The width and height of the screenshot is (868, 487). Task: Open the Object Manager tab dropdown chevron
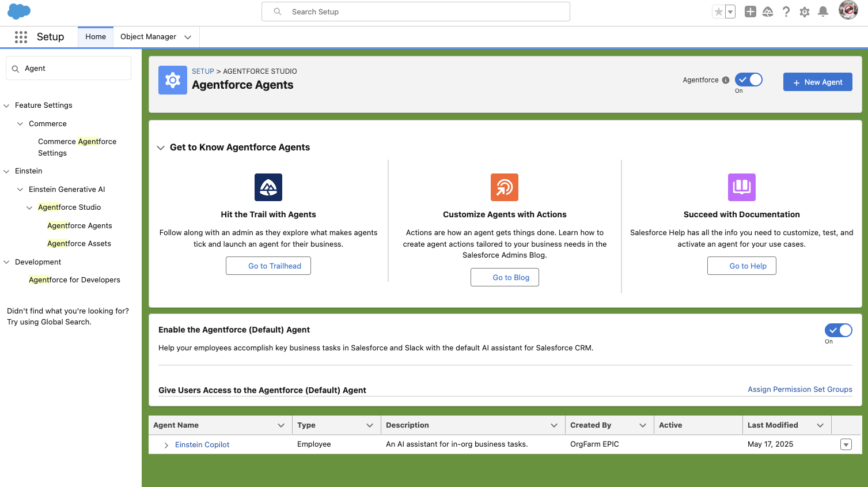[x=188, y=37]
